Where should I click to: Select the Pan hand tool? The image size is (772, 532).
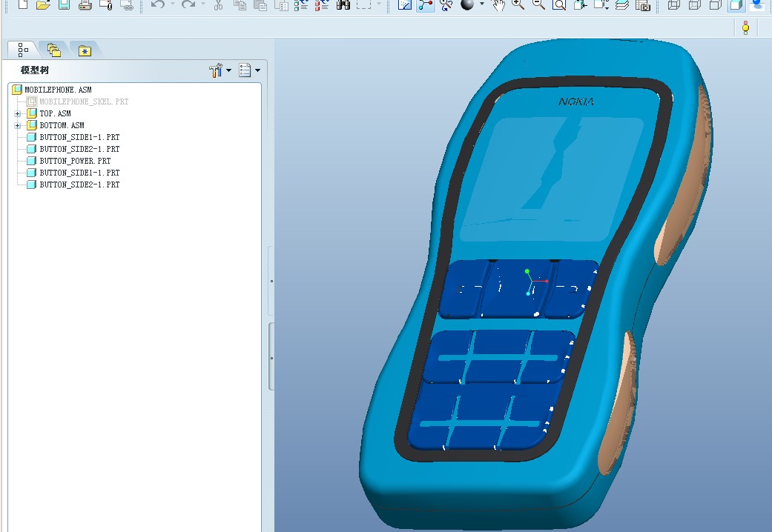[x=499, y=5]
